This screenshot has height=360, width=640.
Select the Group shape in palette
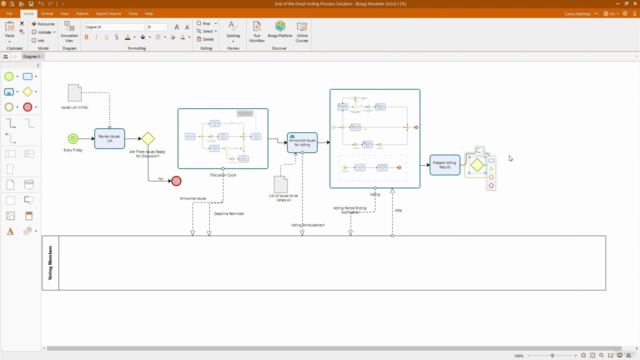tap(11, 200)
